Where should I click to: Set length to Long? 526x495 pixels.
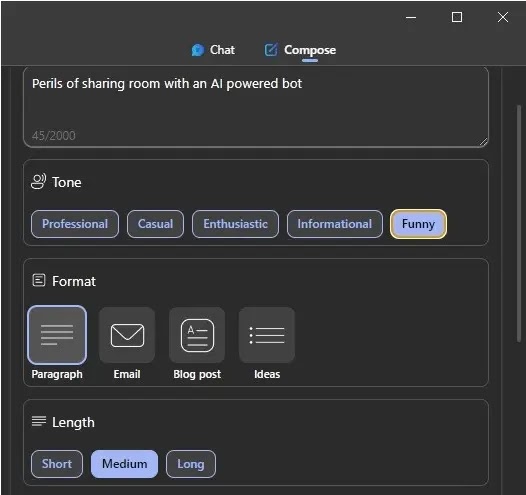(191, 464)
